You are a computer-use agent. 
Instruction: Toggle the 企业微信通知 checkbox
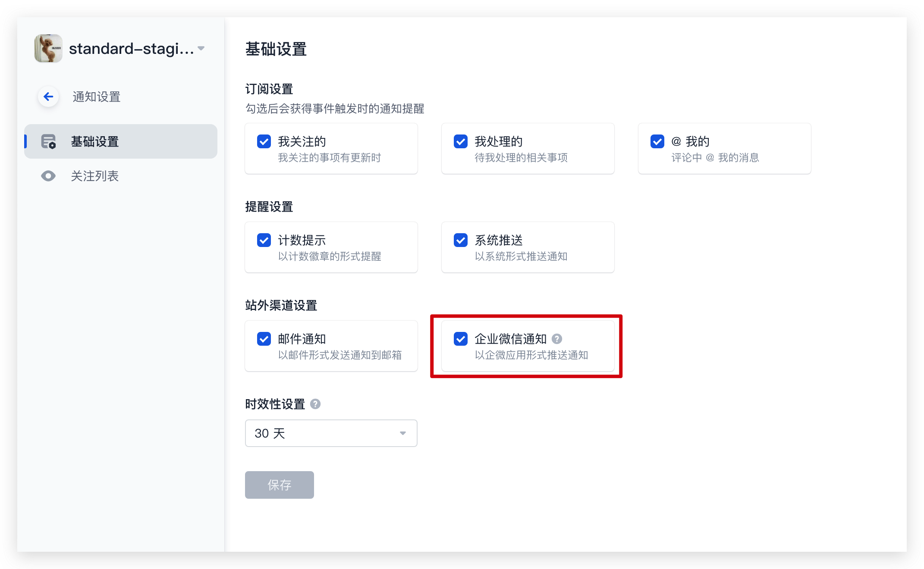[x=461, y=339]
